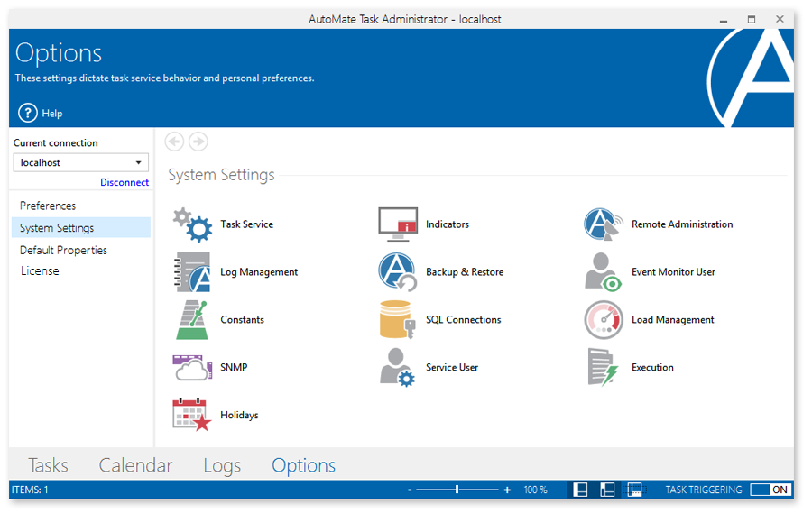Open the Indicators monitor icon
This screenshot has height=513, width=812.
point(398,224)
